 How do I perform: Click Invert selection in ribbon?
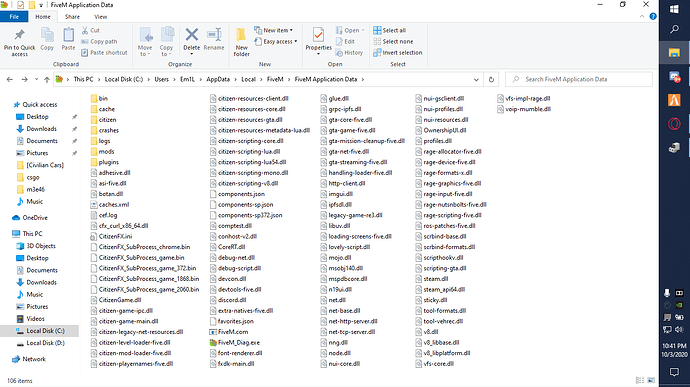pyautogui.click(x=398, y=52)
